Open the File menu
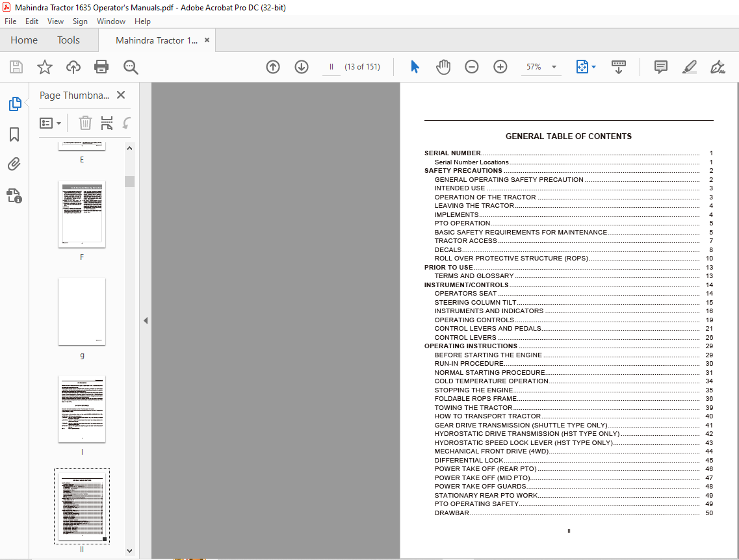This screenshot has height=560, width=739. coord(10,21)
